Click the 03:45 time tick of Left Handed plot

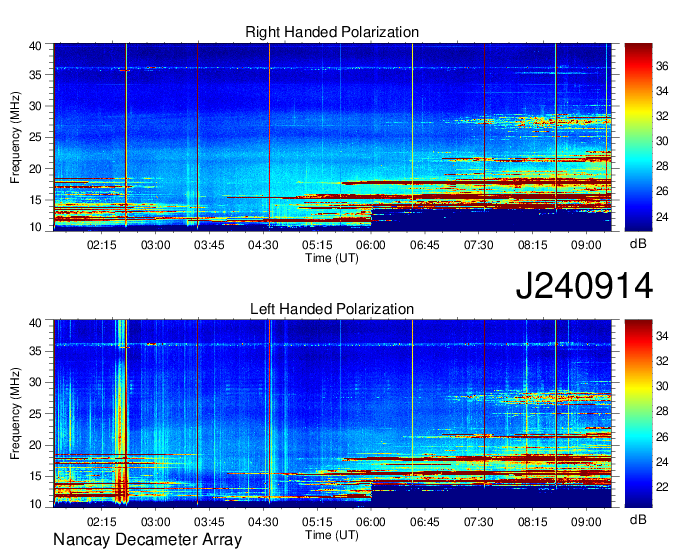tap(209, 522)
